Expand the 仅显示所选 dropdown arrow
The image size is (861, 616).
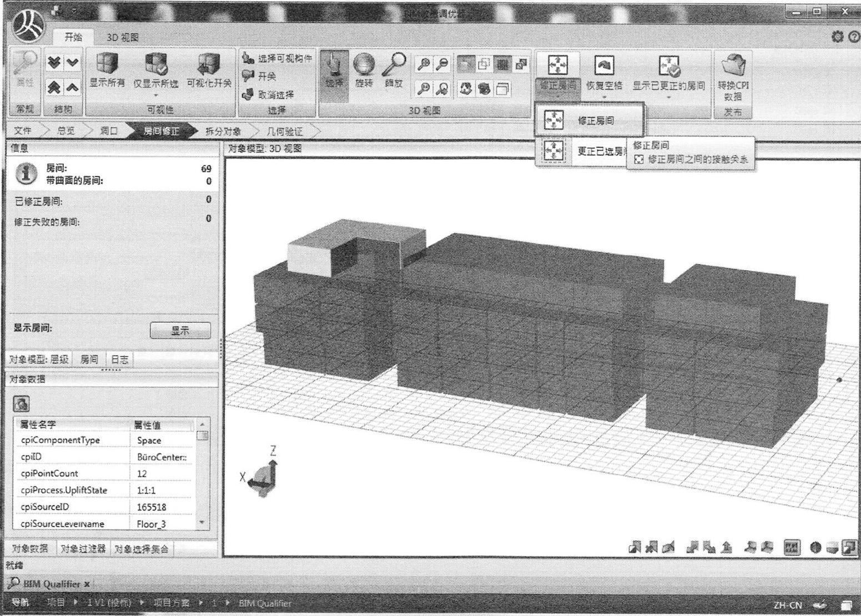point(156,95)
